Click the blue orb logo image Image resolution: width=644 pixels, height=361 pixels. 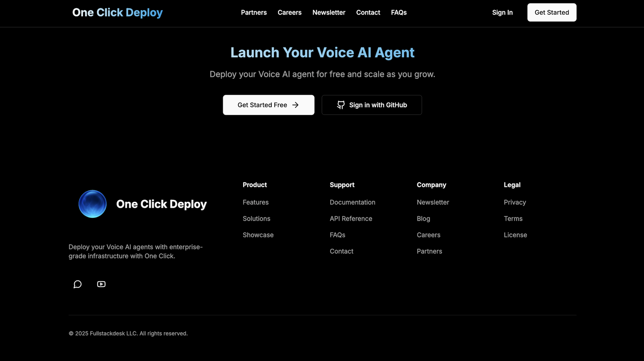click(93, 204)
